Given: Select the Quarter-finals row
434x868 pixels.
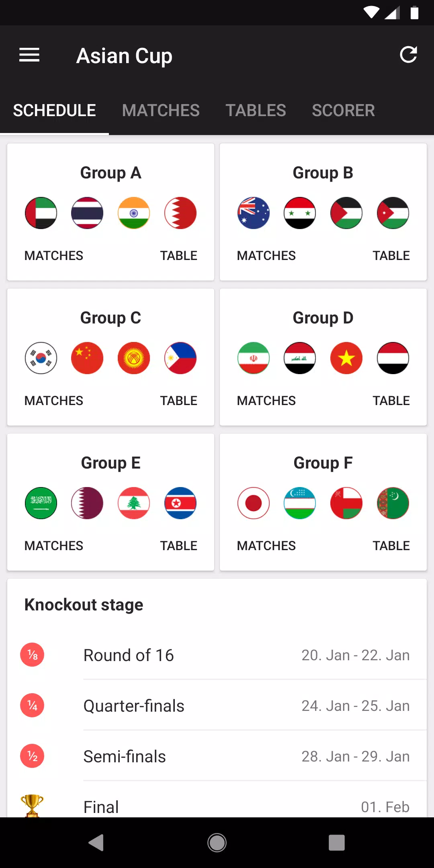Looking at the screenshot, I should [217, 706].
